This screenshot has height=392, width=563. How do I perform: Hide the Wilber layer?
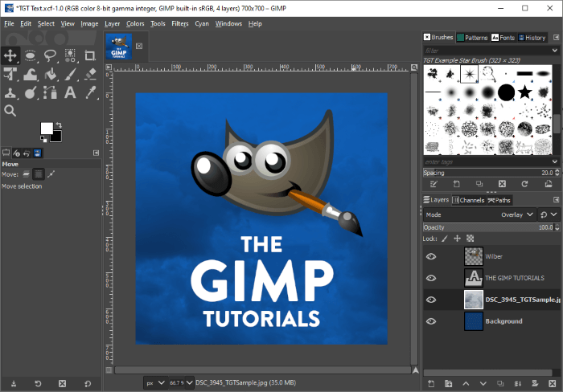[431, 256]
